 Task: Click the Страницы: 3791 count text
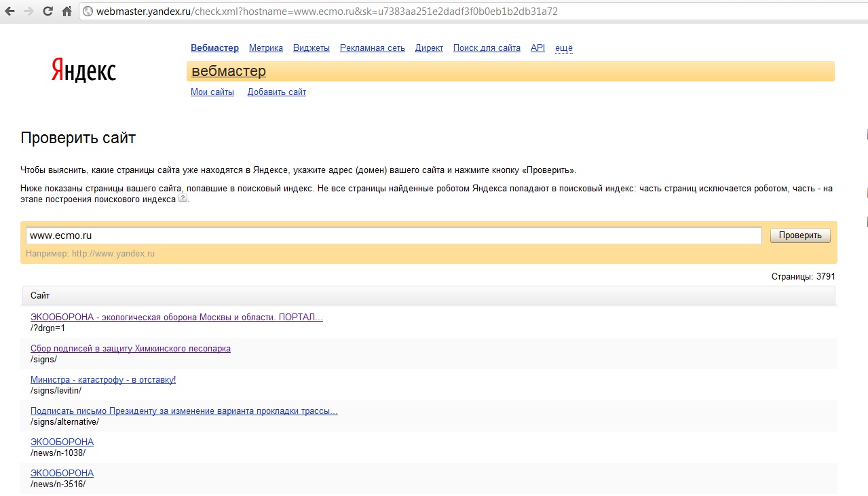(803, 276)
